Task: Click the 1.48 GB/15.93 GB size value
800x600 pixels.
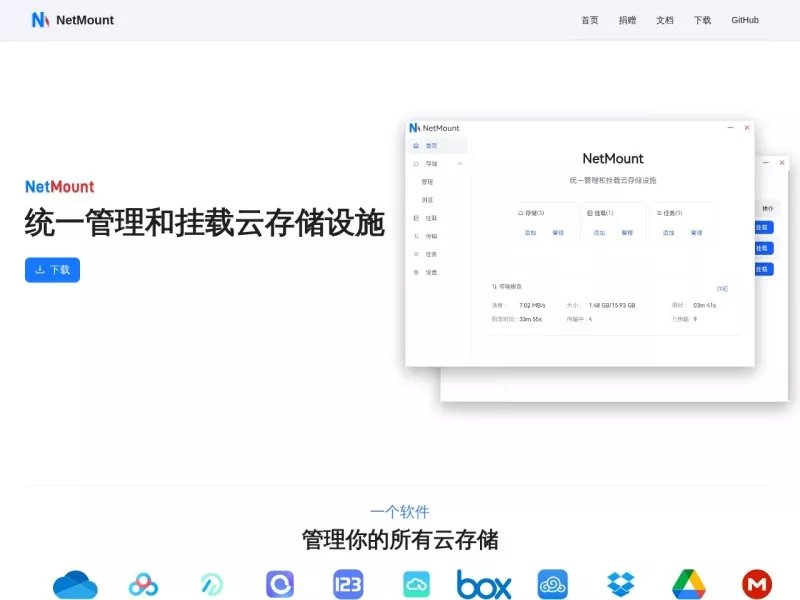Action: [612, 306]
